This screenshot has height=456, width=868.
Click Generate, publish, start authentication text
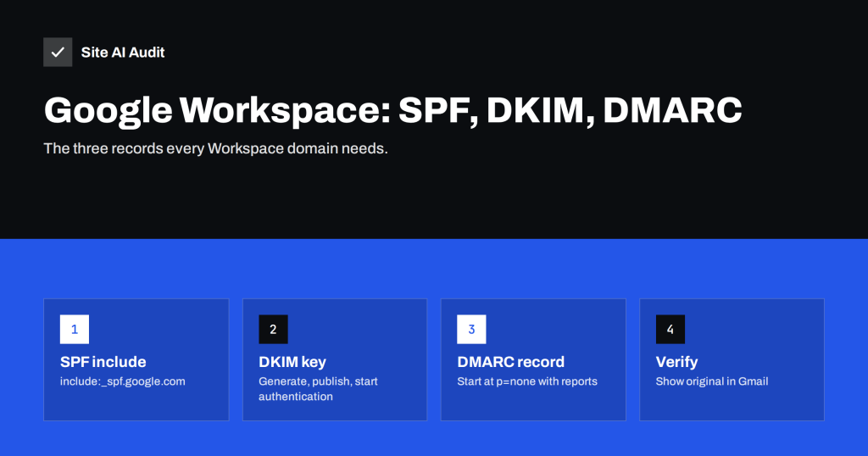pos(319,388)
